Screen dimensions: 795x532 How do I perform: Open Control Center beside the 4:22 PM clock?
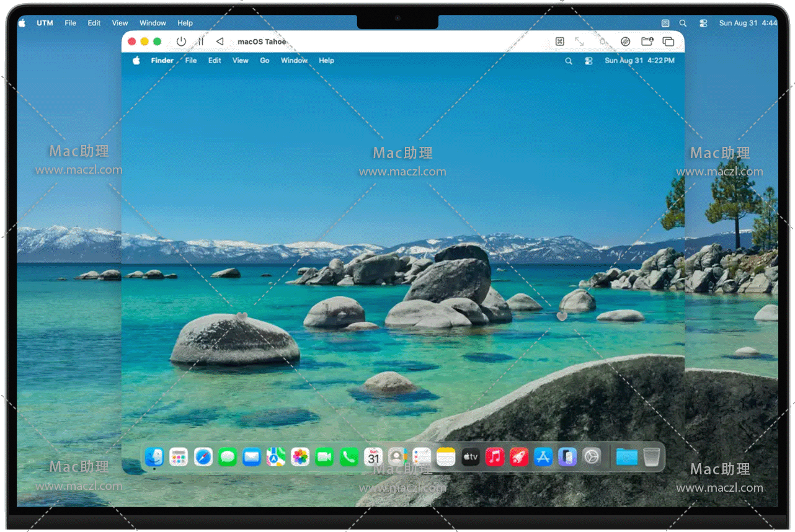pyautogui.click(x=588, y=61)
